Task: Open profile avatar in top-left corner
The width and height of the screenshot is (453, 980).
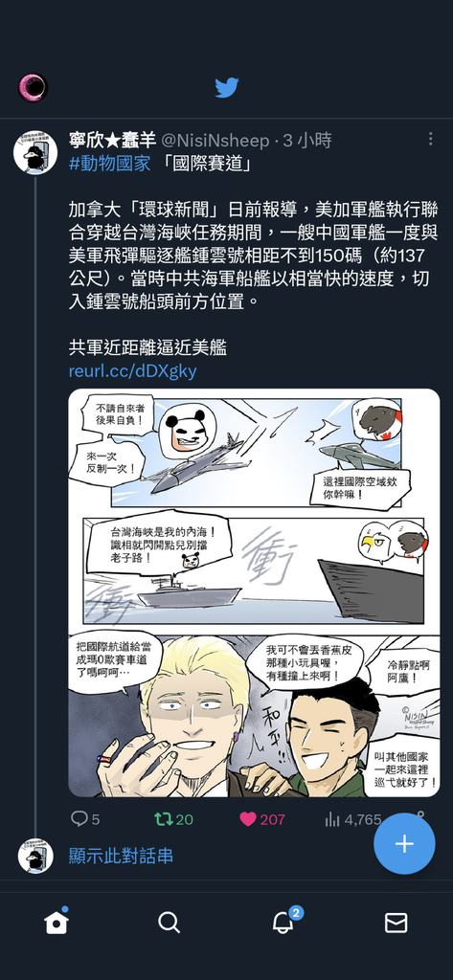Action: click(34, 87)
